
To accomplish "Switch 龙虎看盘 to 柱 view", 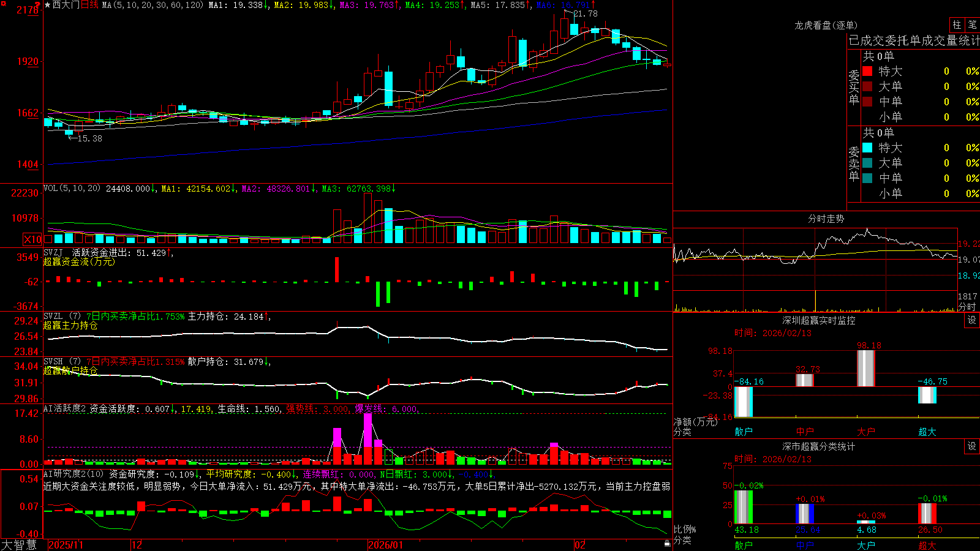I will pyautogui.click(x=957, y=24).
